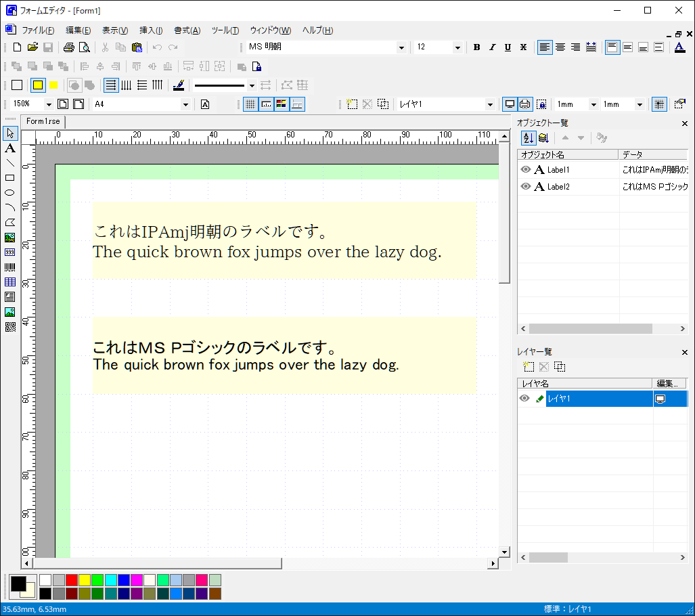Close the レイヤ一覧 panel

point(685,352)
